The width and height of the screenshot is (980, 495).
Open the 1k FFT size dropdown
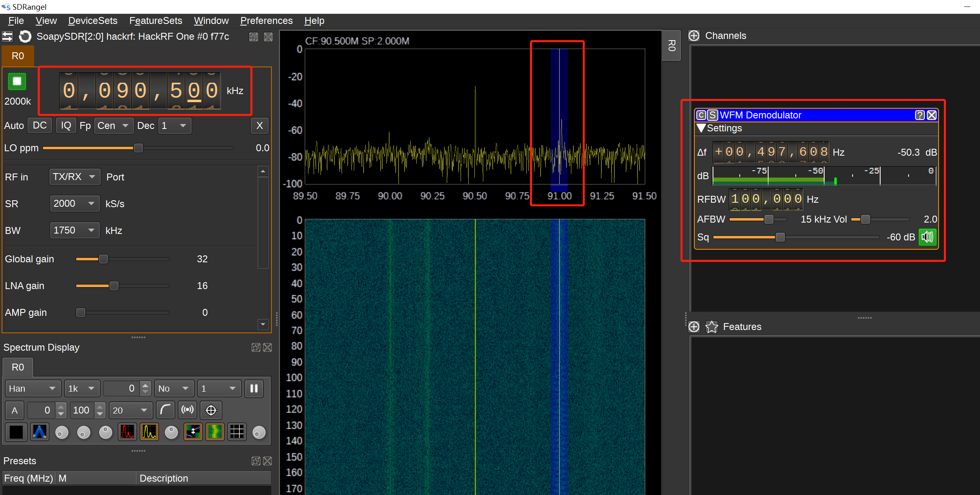pos(82,388)
